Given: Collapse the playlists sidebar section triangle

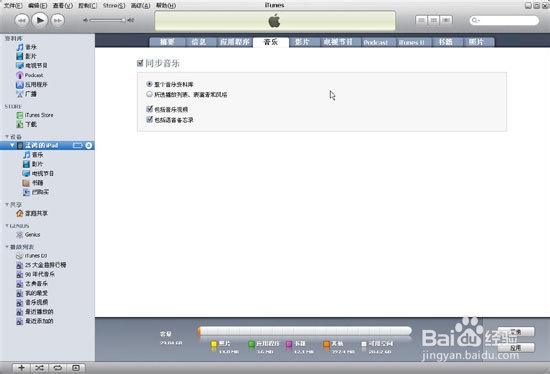Looking at the screenshot, I should coord(7,247).
